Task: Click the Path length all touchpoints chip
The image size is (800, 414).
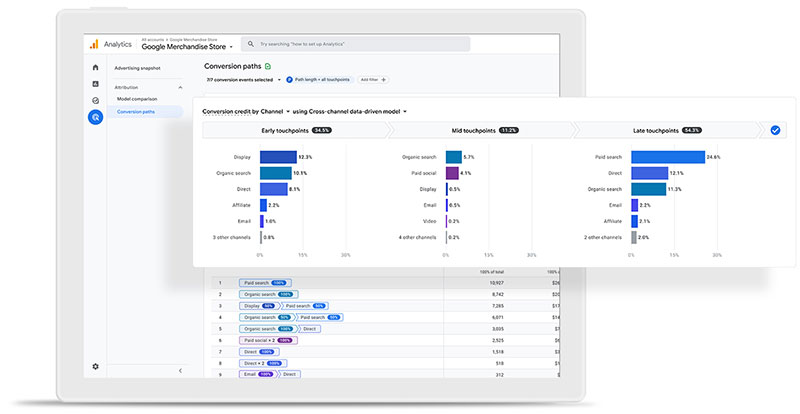Action: click(x=319, y=80)
